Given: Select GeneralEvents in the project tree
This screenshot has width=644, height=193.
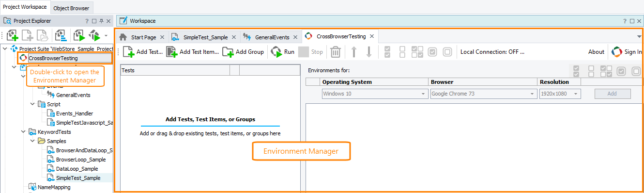Looking at the screenshot, I should [74, 95].
